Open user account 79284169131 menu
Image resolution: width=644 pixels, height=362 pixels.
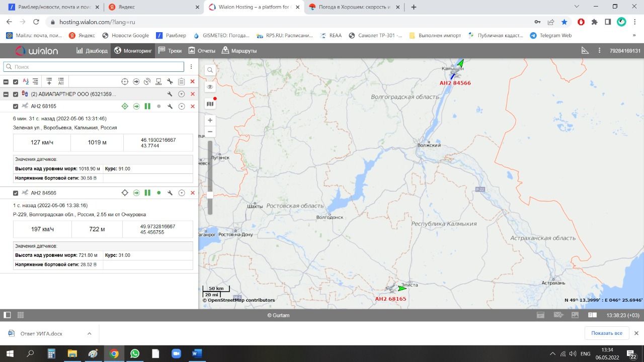[624, 51]
